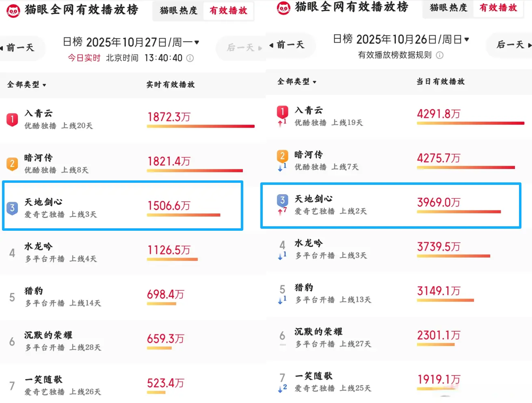
Task: Switch to 猫眼热度 in the 10月26日 panel
Action: [x=448, y=8]
